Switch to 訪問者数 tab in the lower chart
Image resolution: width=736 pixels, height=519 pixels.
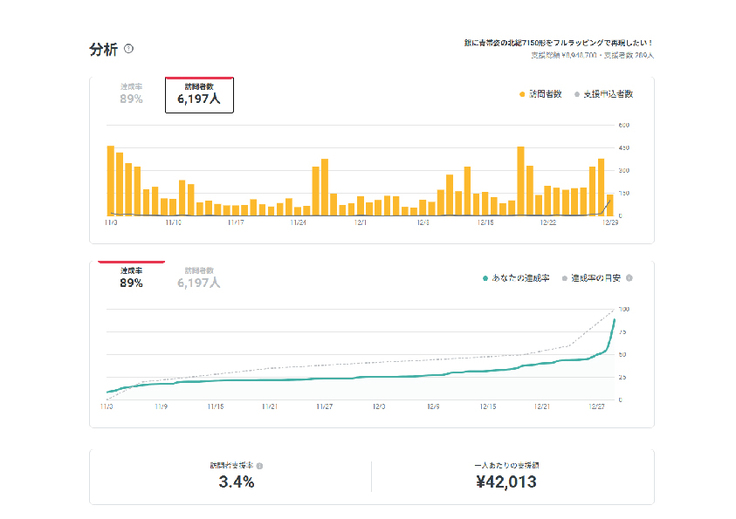pyautogui.click(x=199, y=277)
